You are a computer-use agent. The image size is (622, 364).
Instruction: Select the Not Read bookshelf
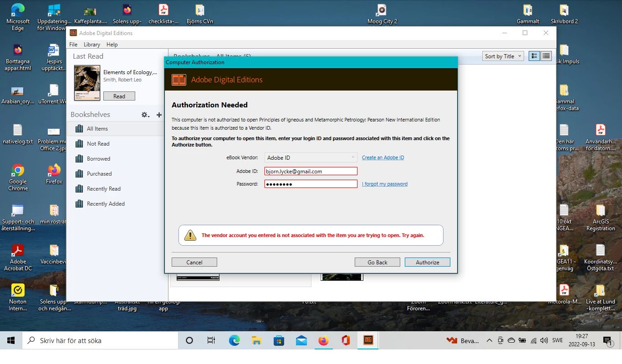(116, 144)
